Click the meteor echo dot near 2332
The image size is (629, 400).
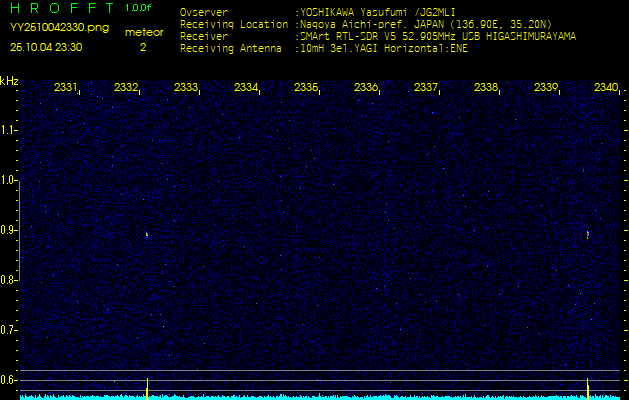[x=147, y=235]
